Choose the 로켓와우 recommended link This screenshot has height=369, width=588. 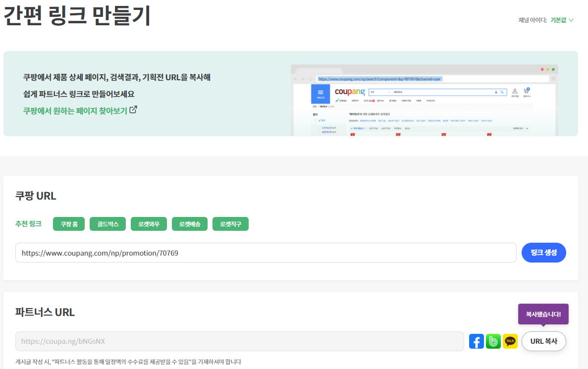pyautogui.click(x=149, y=224)
